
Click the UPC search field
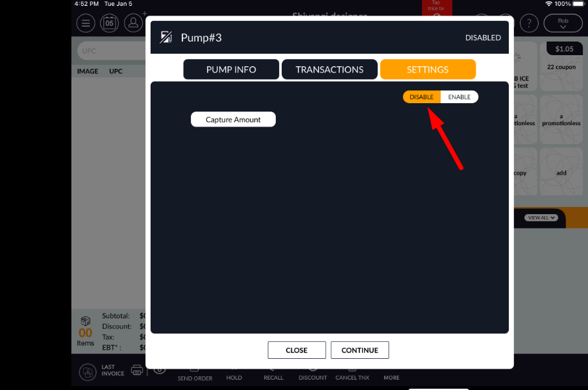pos(110,51)
